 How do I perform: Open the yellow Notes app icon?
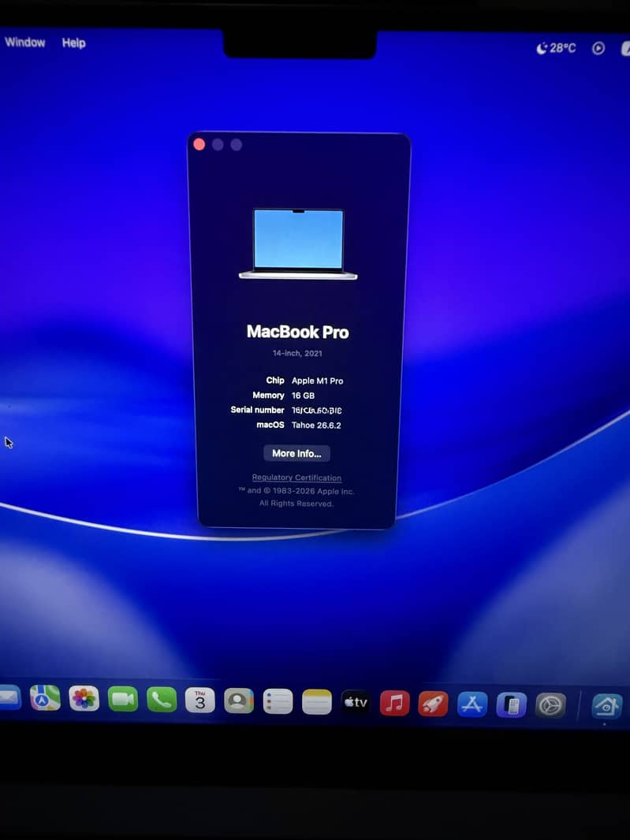pos(317,702)
